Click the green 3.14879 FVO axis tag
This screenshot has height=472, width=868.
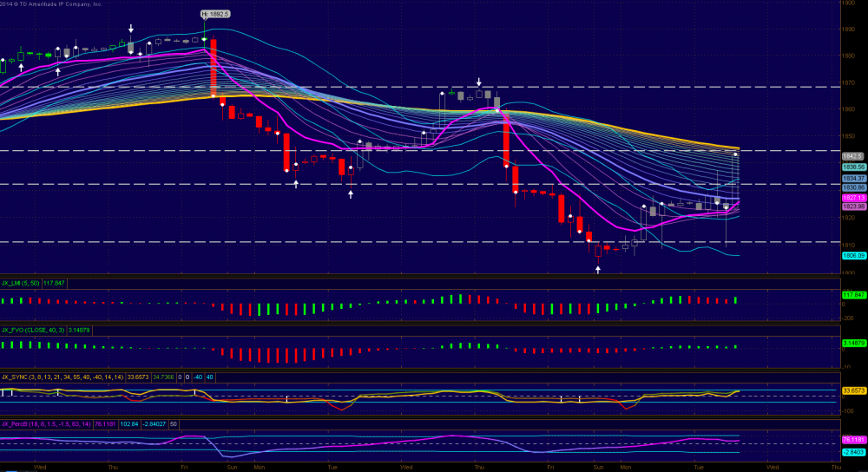[854, 344]
